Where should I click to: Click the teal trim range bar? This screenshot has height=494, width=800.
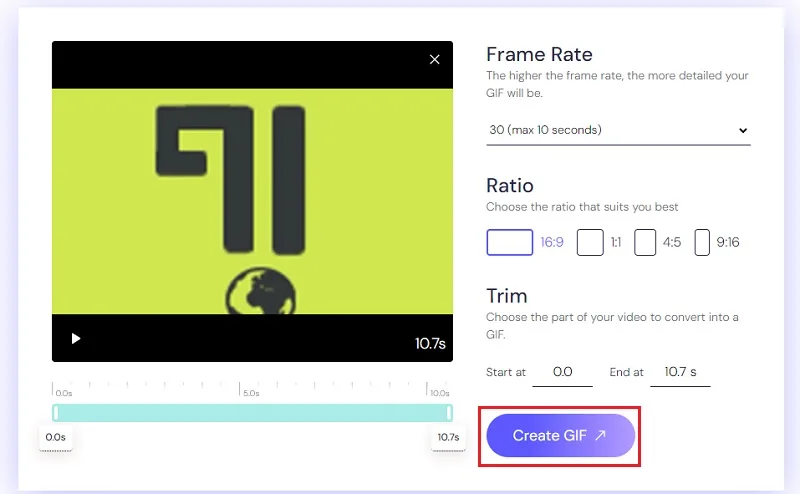coord(252,413)
